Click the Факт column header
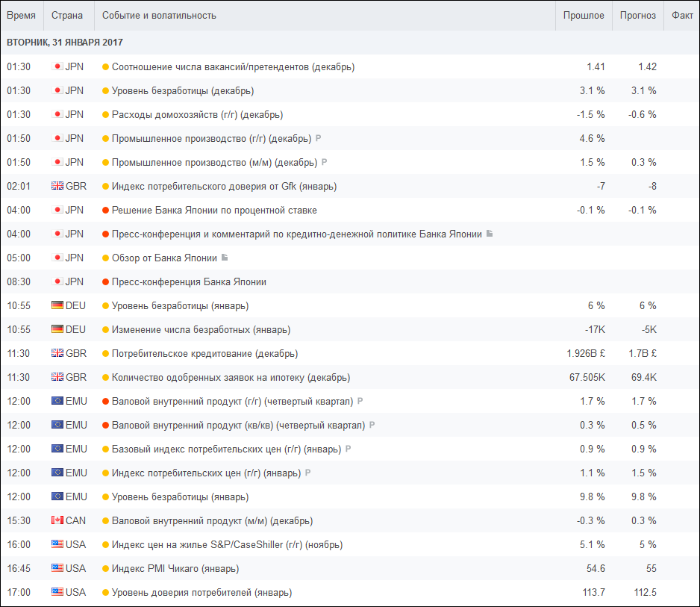 click(x=682, y=16)
